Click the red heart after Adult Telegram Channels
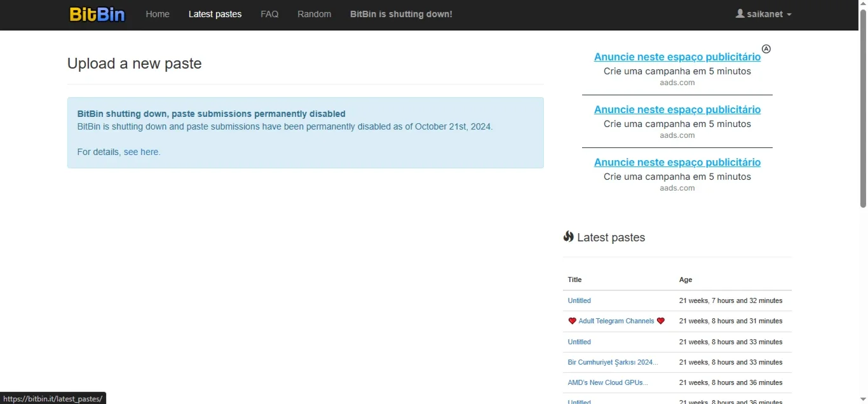868x404 pixels. tap(661, 321)
